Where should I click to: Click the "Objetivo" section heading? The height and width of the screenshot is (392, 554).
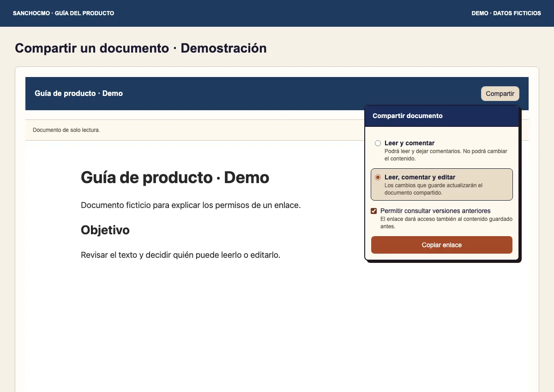coord(105,230)
